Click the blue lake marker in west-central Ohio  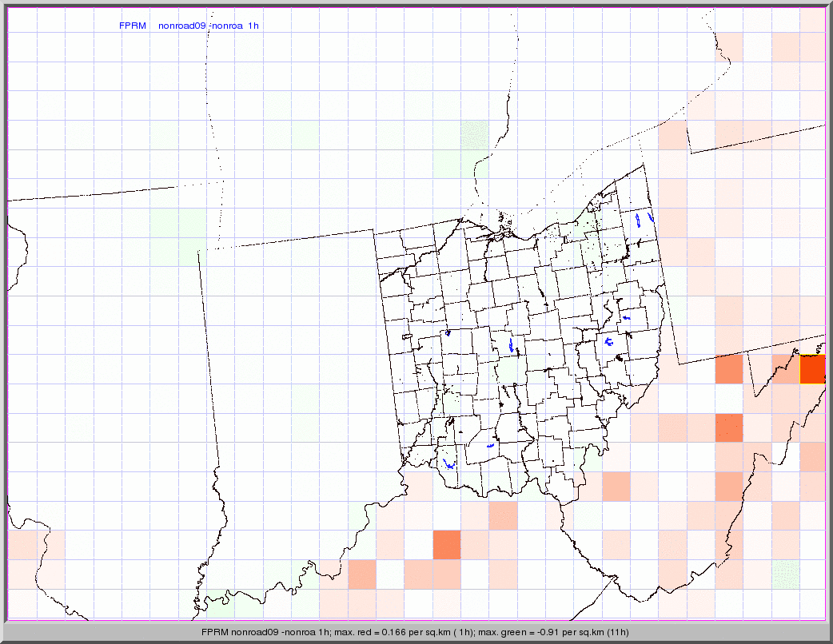pos(448,332)
